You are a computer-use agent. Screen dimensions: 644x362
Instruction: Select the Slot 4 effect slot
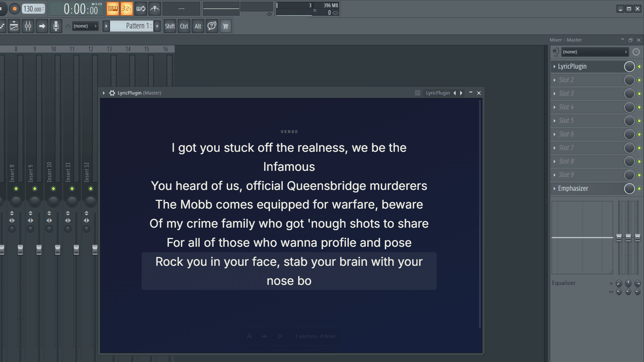[x=587, y=107]
